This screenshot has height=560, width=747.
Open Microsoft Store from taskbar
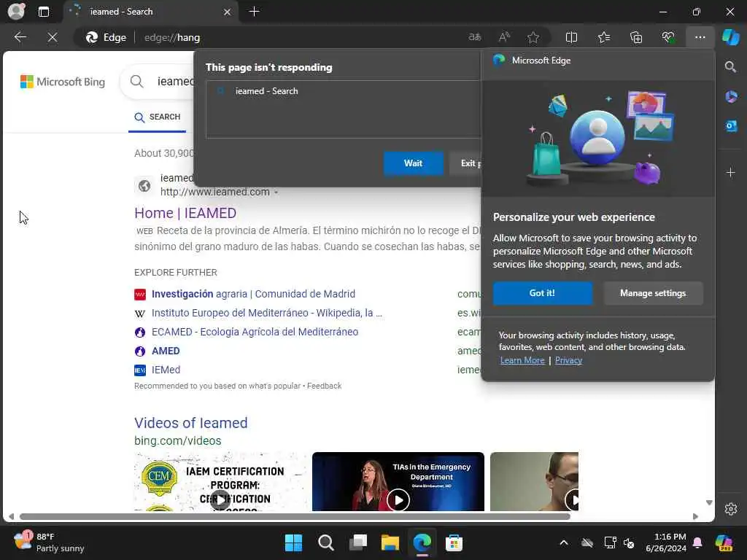[454, 542]
